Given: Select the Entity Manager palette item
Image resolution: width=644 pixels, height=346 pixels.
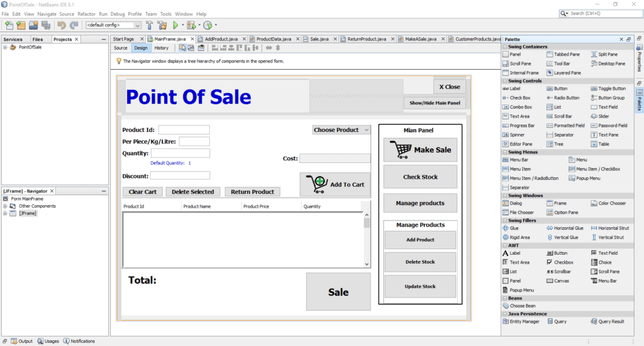Looking at the screenshot, I should 521,321.
